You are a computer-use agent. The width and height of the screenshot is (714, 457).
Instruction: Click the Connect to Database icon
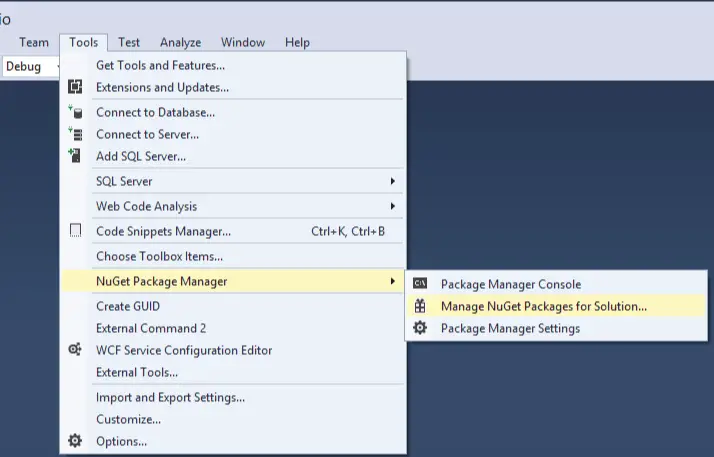(x=75, y=112)
